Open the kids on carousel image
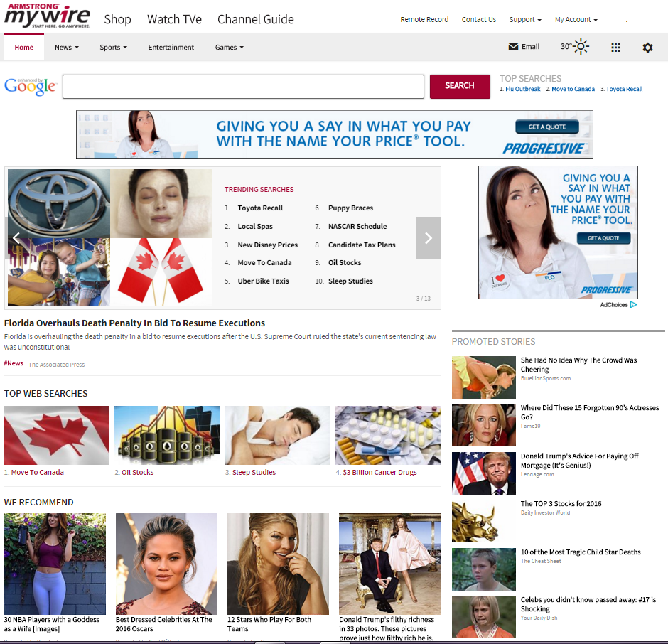The width and height of the screenshot is (668, 644). (59, 272)
